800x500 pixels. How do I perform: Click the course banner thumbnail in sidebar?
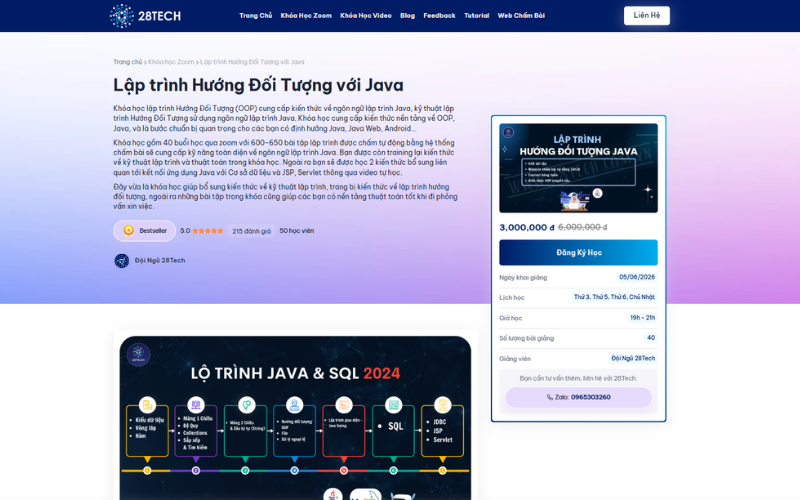[x=579, y=168]
